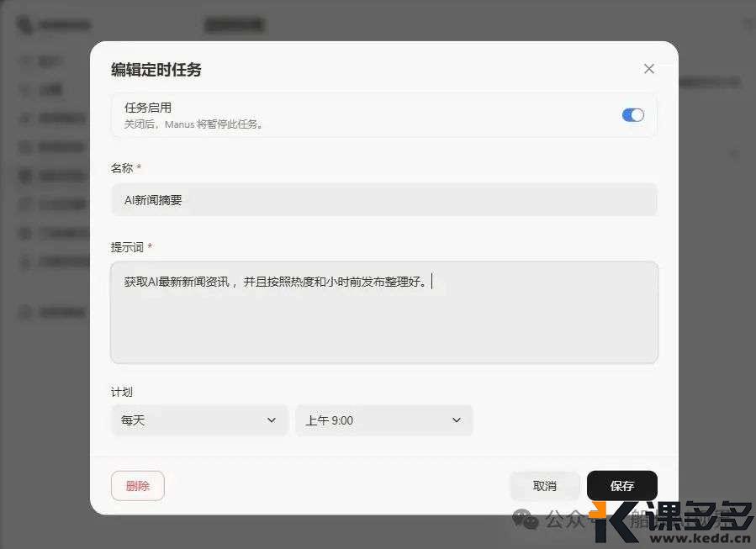756x549 pixels.
Task: Open the 上午 9:00 time dropdown
Action: coord(383,420)
